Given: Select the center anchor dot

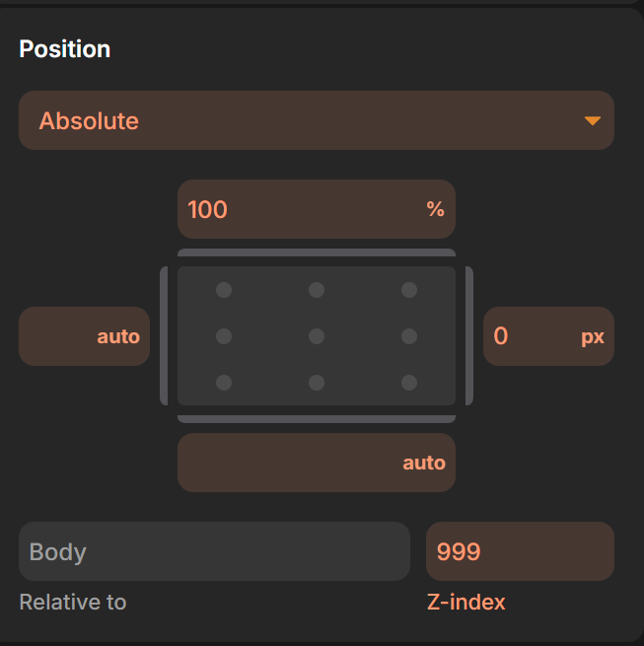Looking at the screenshot, I should 317,336.
